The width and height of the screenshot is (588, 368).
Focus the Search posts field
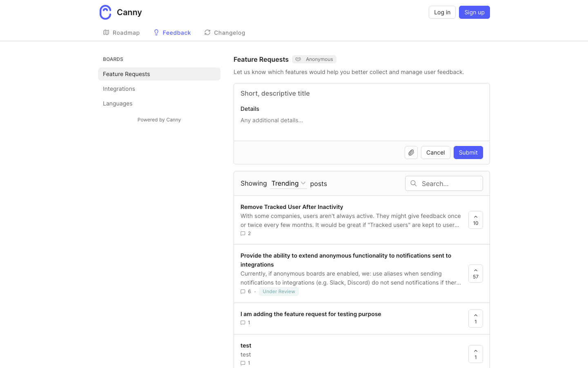pos(444,184)
